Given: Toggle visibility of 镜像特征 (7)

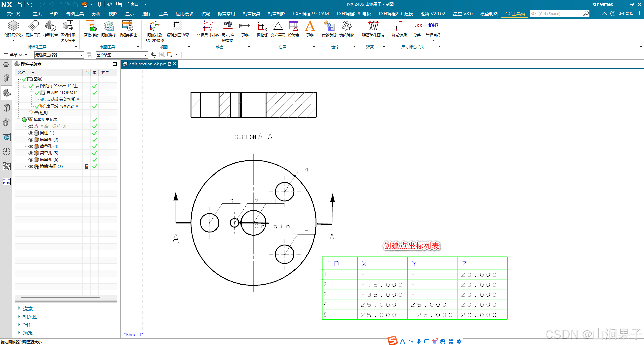Looking at the screenshot, I should point(31,166).
